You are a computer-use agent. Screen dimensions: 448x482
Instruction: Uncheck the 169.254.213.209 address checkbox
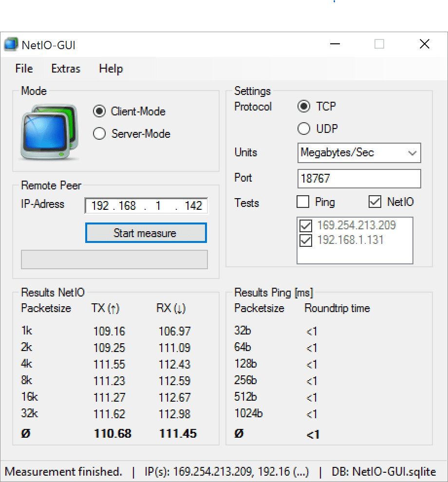[306, 225]
